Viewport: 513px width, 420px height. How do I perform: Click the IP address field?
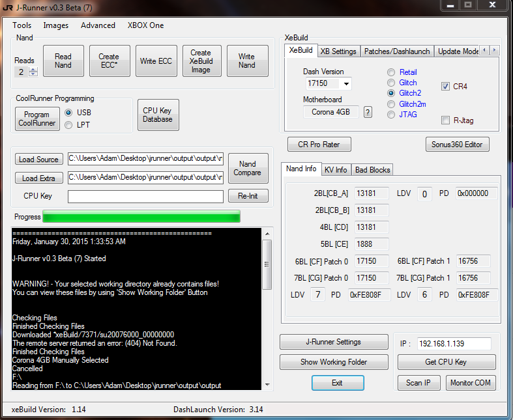click(454, 344)
